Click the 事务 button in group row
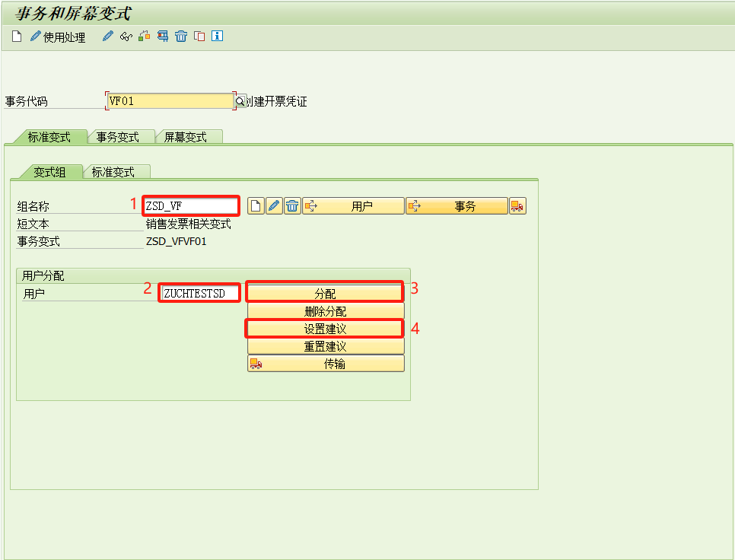This screenshot has width=735, height=560. coord(457,205)
